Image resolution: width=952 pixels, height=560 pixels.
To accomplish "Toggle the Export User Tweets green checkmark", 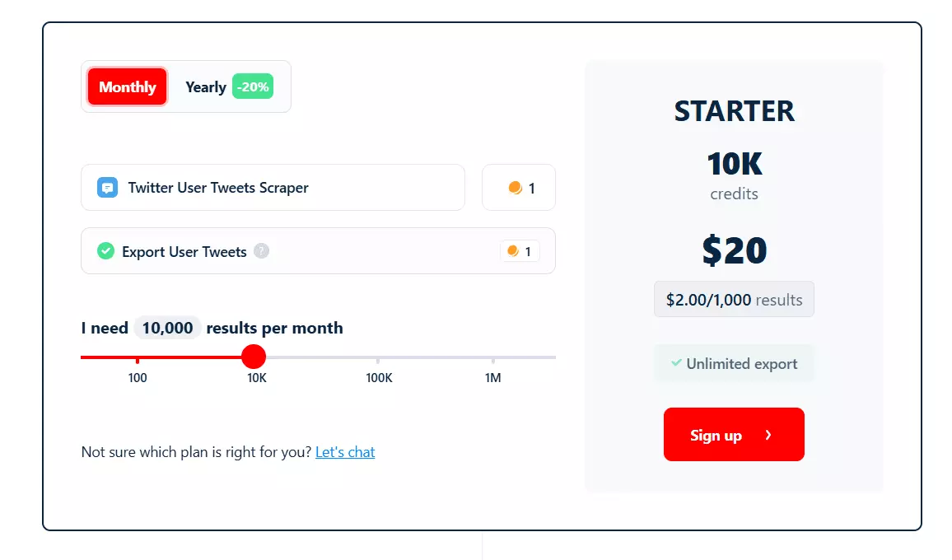I will click(x=105, y=251).
